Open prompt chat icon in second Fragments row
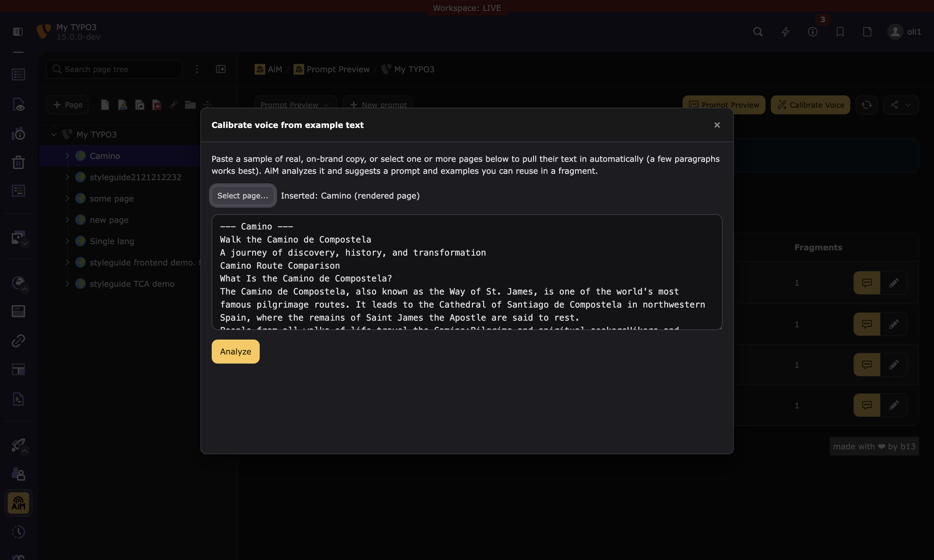 tap(867, 324)
